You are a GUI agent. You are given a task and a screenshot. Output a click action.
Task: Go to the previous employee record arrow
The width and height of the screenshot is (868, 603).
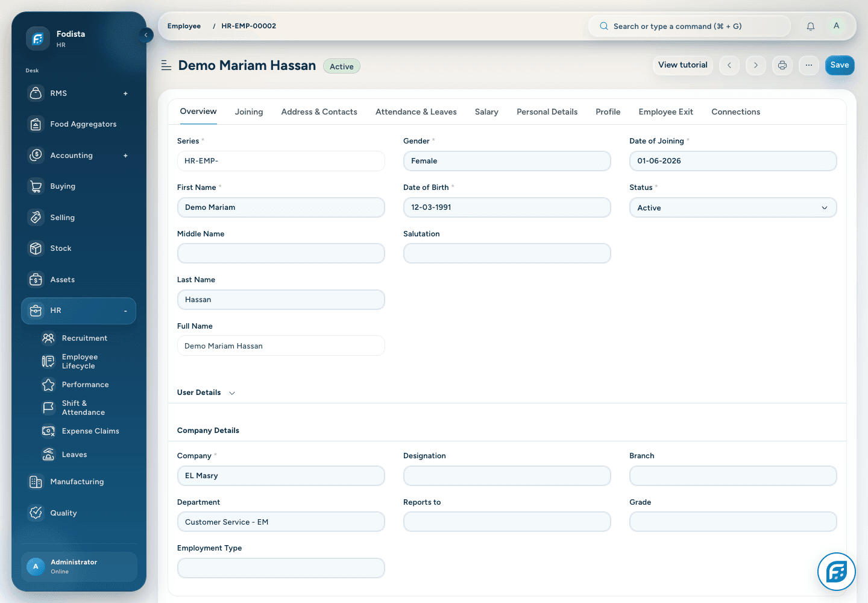click(729, 65)
